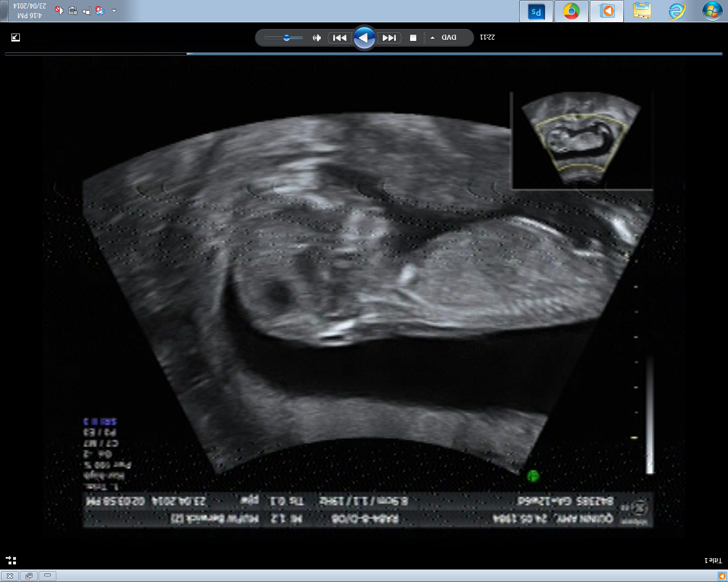The image size is (728, 582).
Task: Show hidden system tray icons
Action: (114, 11)
